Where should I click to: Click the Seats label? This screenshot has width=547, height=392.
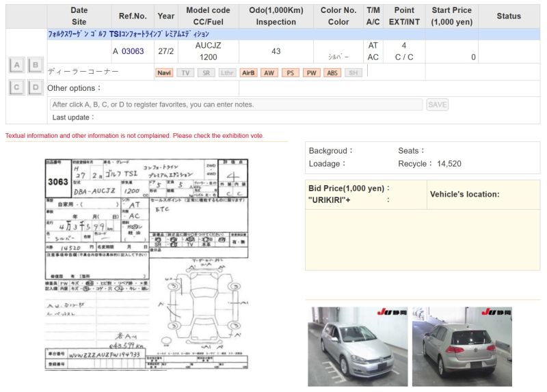coord(411,151)
